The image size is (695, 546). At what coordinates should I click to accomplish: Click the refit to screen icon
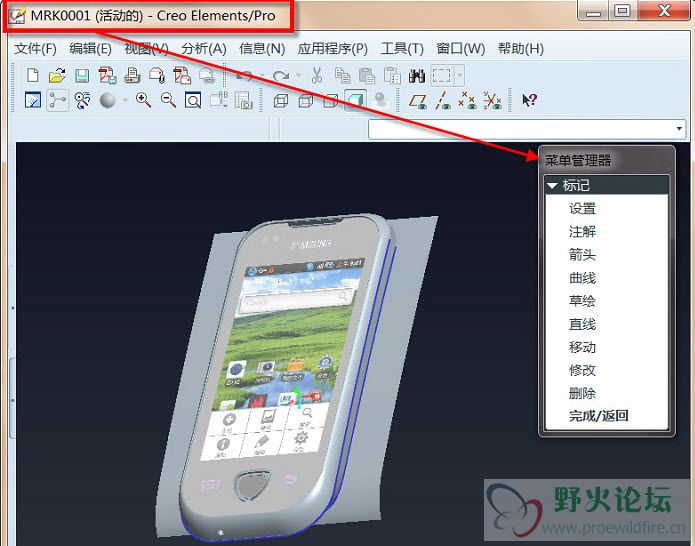[x=193, y=100]
